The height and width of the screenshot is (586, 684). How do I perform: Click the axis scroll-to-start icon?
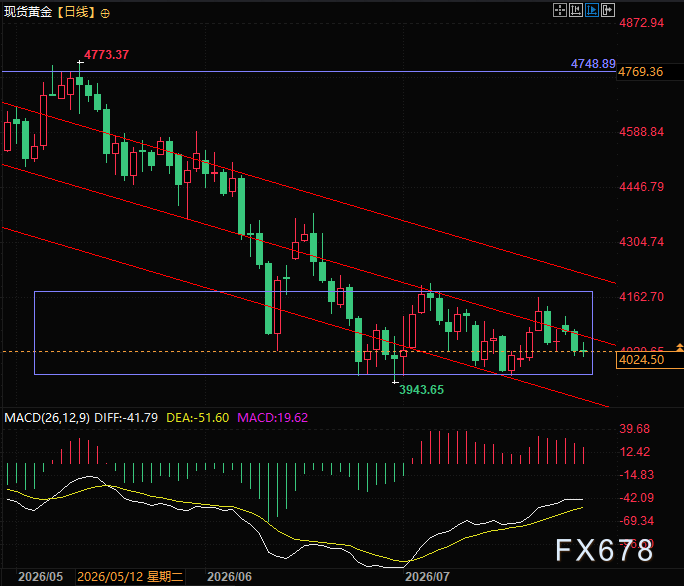click(576, 10)
